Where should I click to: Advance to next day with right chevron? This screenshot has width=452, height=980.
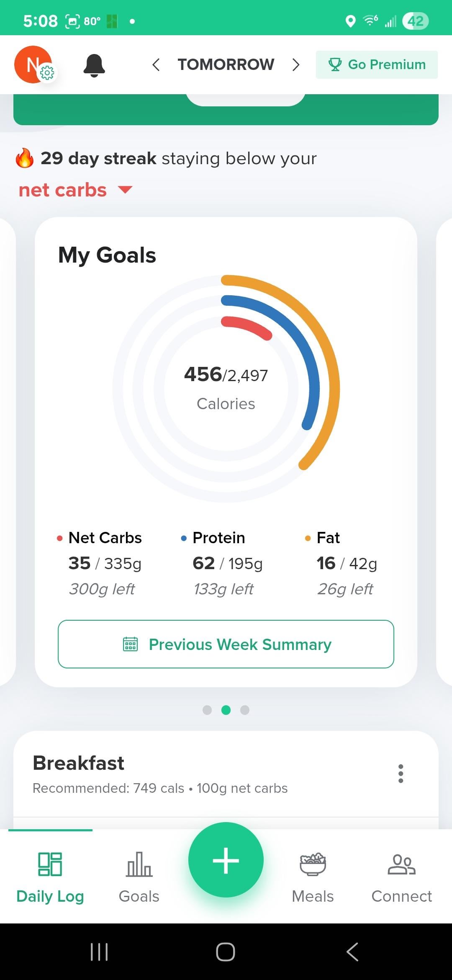[x=296, y=65]
